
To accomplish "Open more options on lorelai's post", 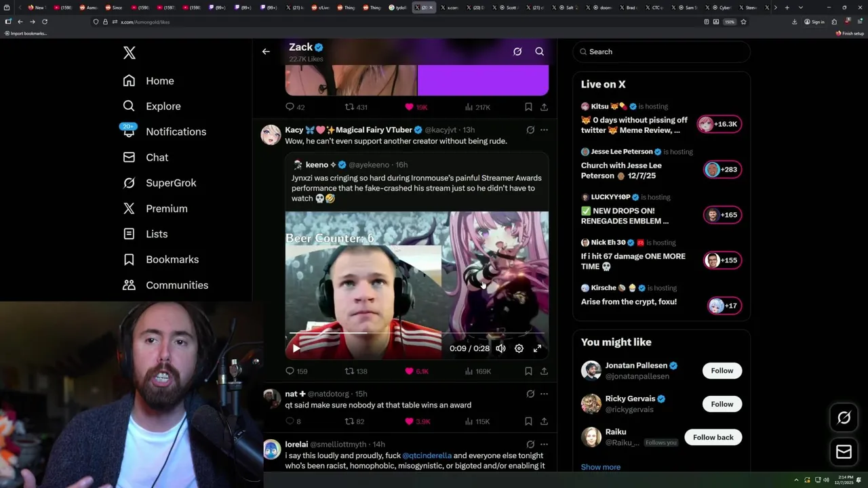I will (544, 445).
